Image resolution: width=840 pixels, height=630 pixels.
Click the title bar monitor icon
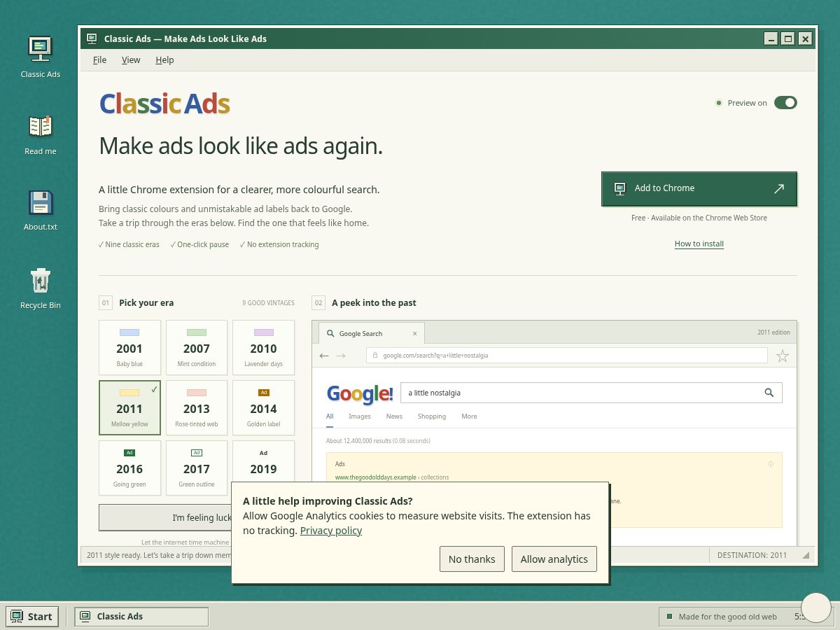pyautogui.click(x=92, y=38)
